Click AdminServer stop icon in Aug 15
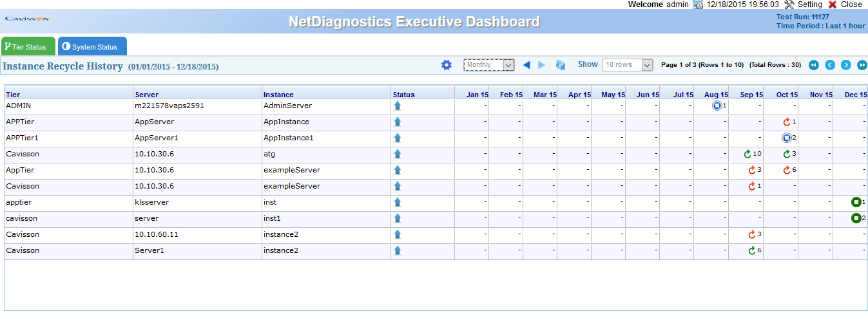 coord(717,106)
